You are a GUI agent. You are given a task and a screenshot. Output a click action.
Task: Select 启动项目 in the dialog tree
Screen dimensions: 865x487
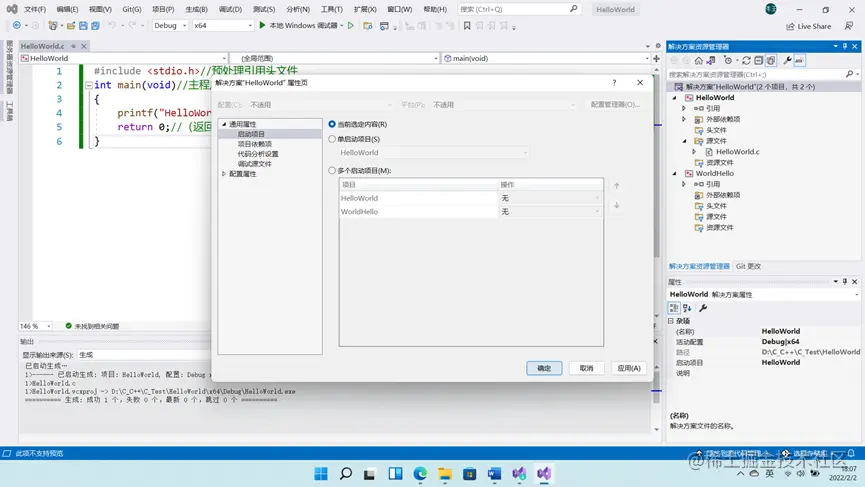pos(251,134)
